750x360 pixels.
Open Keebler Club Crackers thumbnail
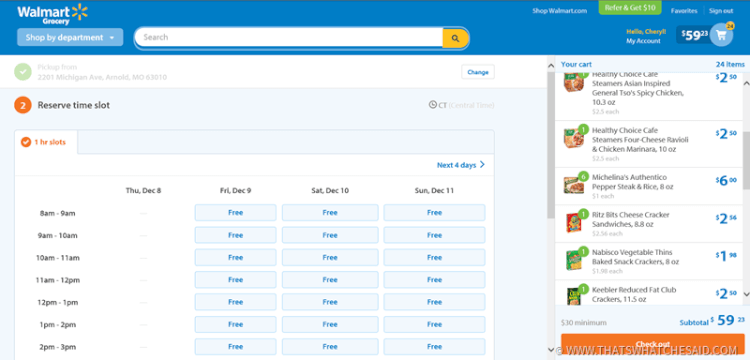(574, 296)
